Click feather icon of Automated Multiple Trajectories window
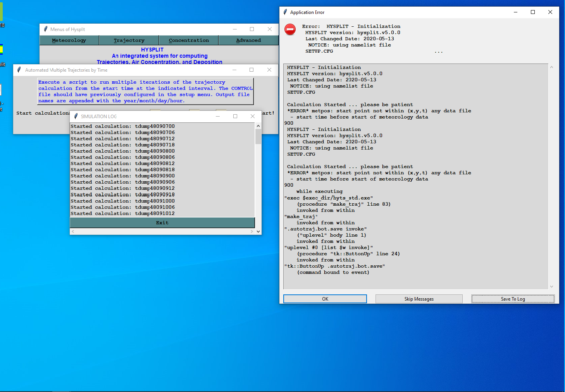This screenshot has width=565, height=392. pyautogui.click(x=19, y=70)
